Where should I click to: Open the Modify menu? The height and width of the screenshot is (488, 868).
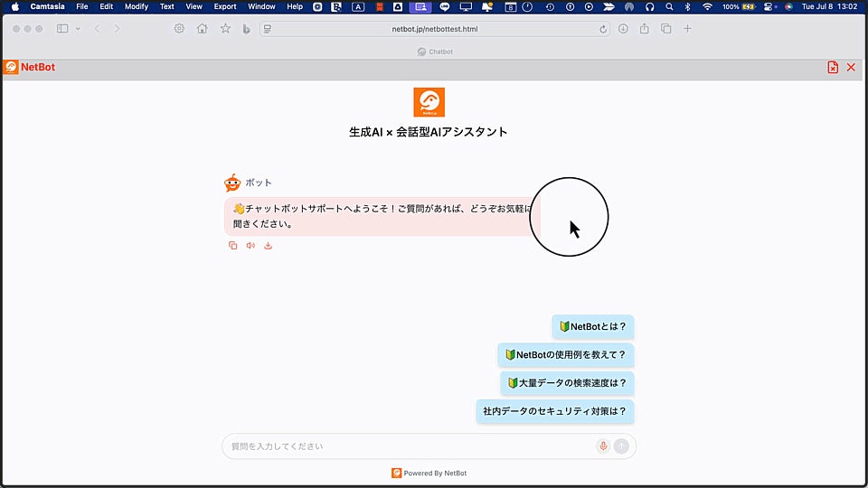(x=137, y=6)
